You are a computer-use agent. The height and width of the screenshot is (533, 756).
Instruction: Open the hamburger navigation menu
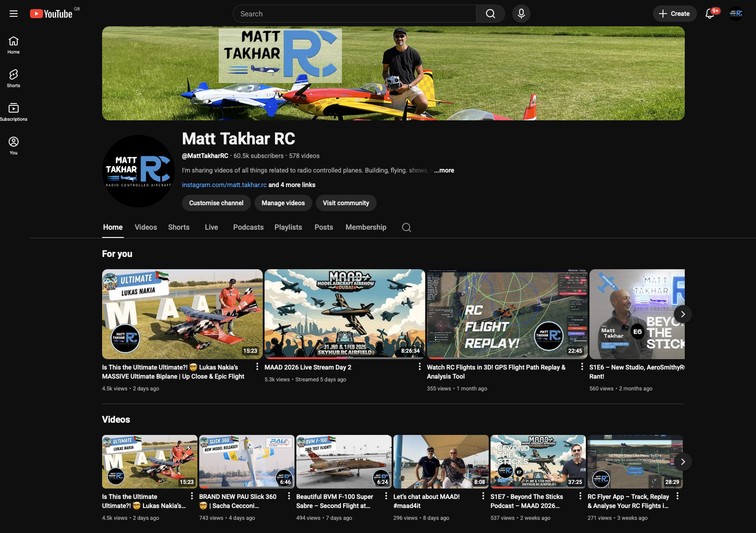point(14,14)
